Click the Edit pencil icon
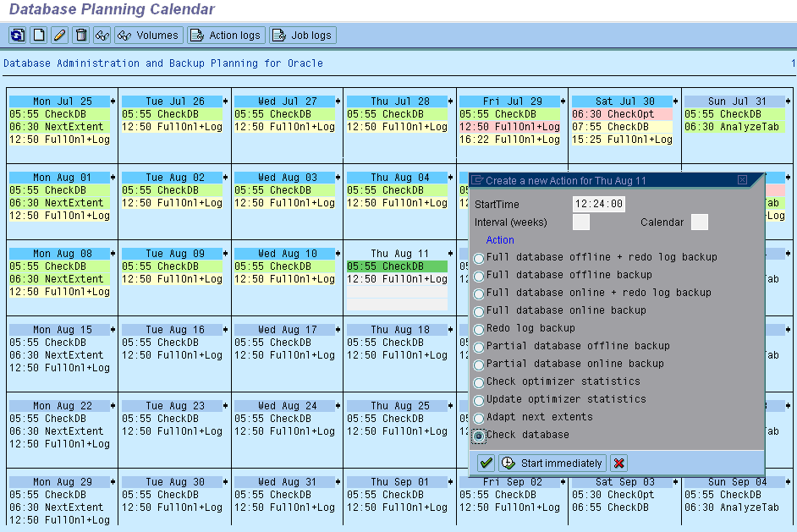 (x=59, y=35)
